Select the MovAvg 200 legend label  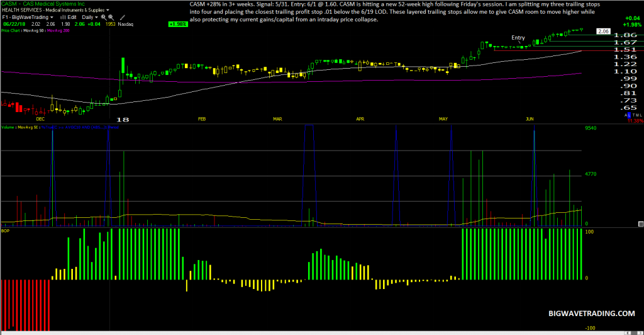(58, 30)
